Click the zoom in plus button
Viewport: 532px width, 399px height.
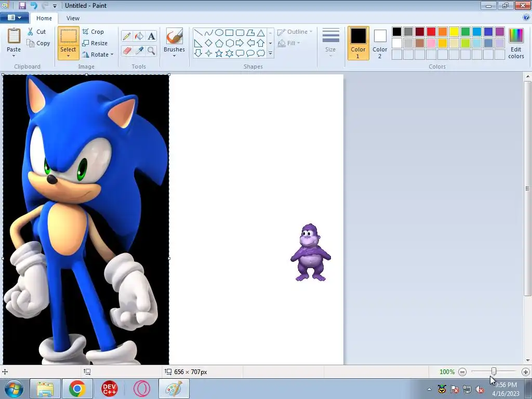[x=526, y=372]
